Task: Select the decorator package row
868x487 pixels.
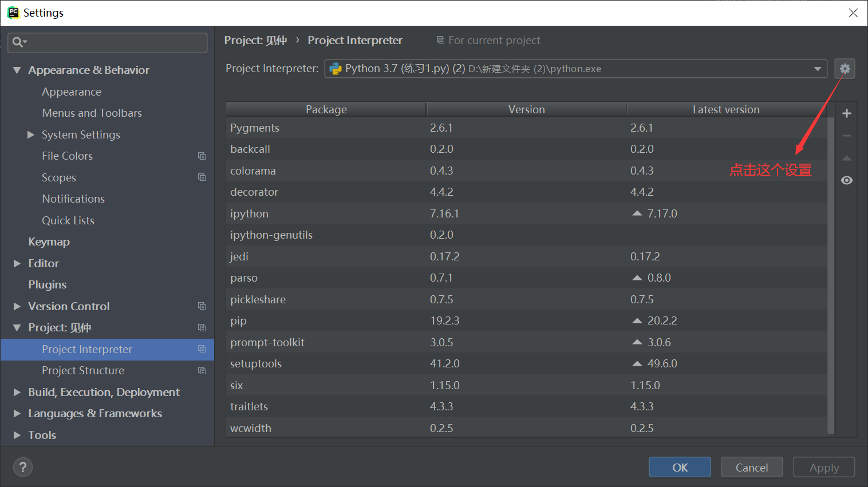Action: pyautogui.click(x=527, y=192)
